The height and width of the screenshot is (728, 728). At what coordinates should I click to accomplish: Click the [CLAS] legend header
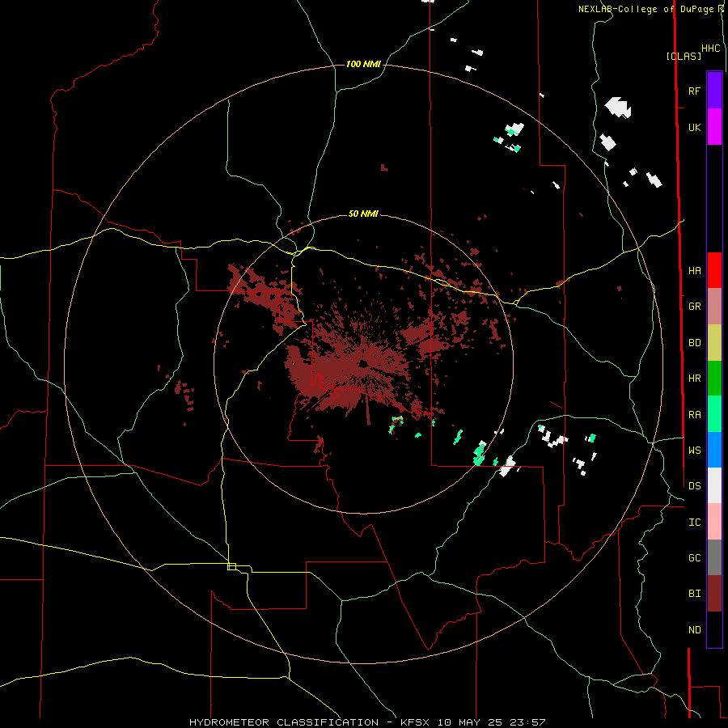(684, 56)
